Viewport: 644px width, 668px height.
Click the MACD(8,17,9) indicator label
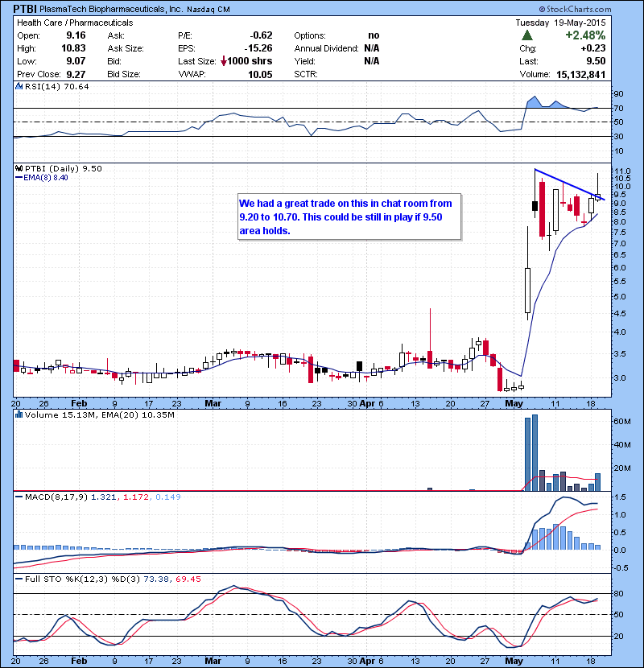click(56, 497)
